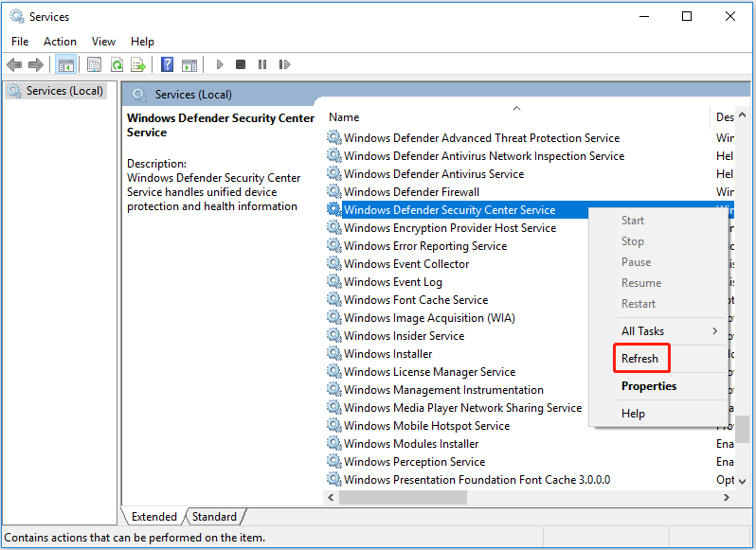
Task: Select Windows Defender Antivirus Network Inspection Service
Action: point(484,156)
